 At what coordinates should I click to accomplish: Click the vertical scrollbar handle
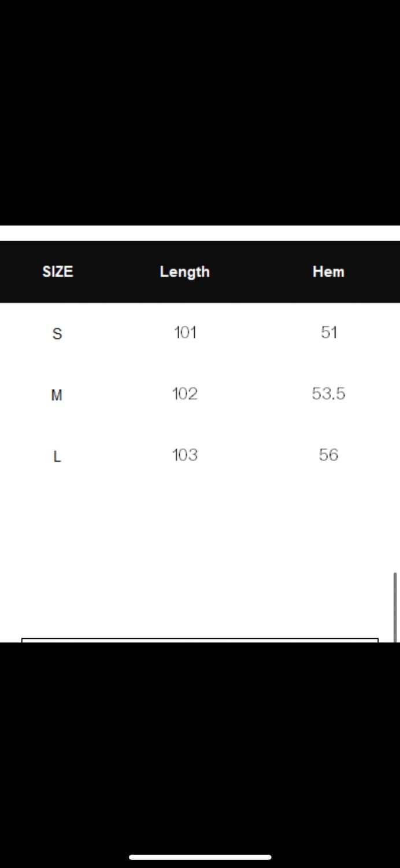point(395,606)
